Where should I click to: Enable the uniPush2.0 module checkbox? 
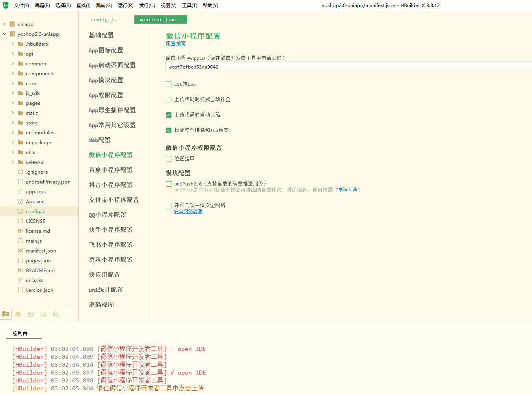pos(169,184)
